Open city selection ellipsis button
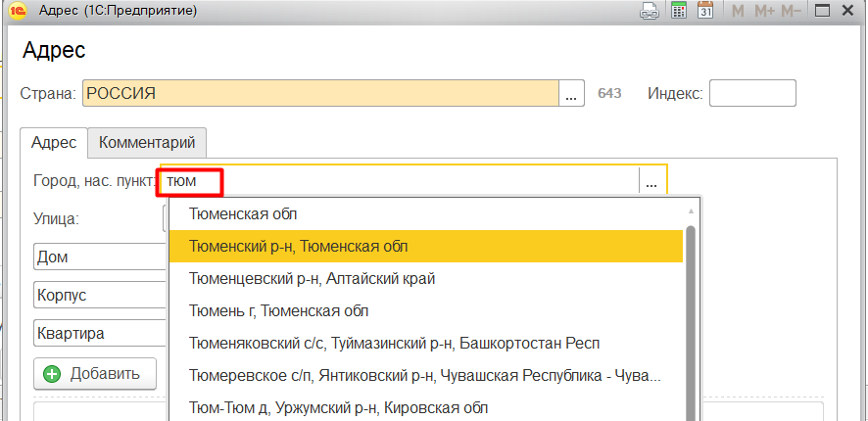The width and height of the screenshot is (868, 421). pos(651,181)
